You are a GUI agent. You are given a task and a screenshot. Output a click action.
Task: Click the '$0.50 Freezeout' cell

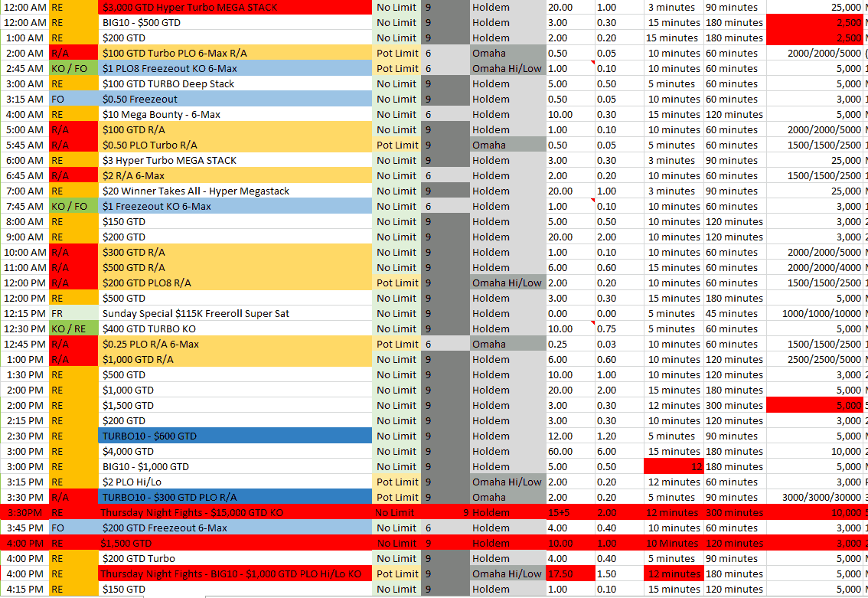[x=235, y=99]
